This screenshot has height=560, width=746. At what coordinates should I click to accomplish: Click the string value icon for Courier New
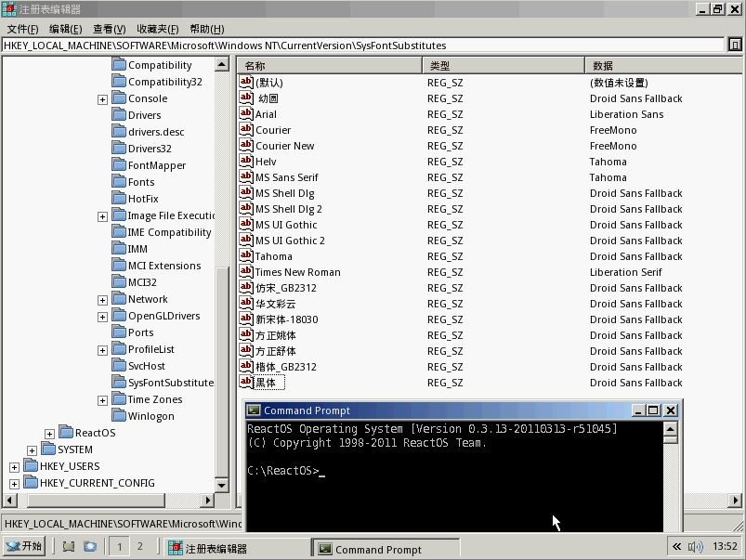pos(246,145)
